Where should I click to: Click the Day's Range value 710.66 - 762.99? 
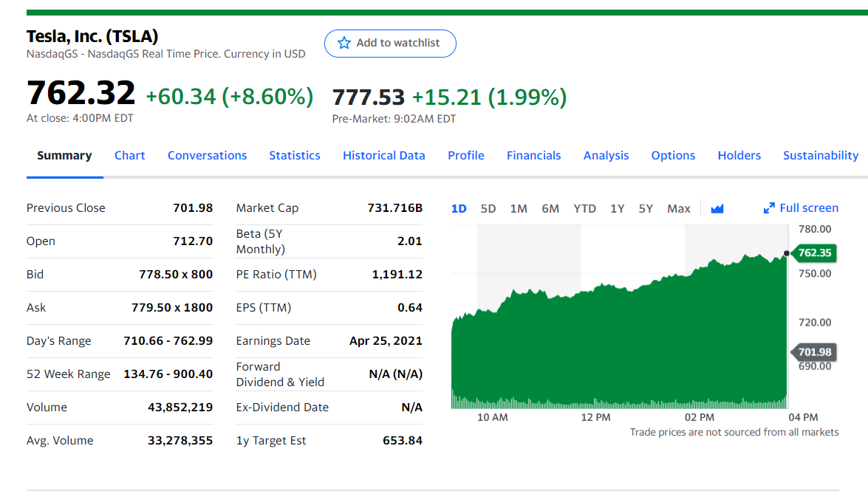[168, 341]
